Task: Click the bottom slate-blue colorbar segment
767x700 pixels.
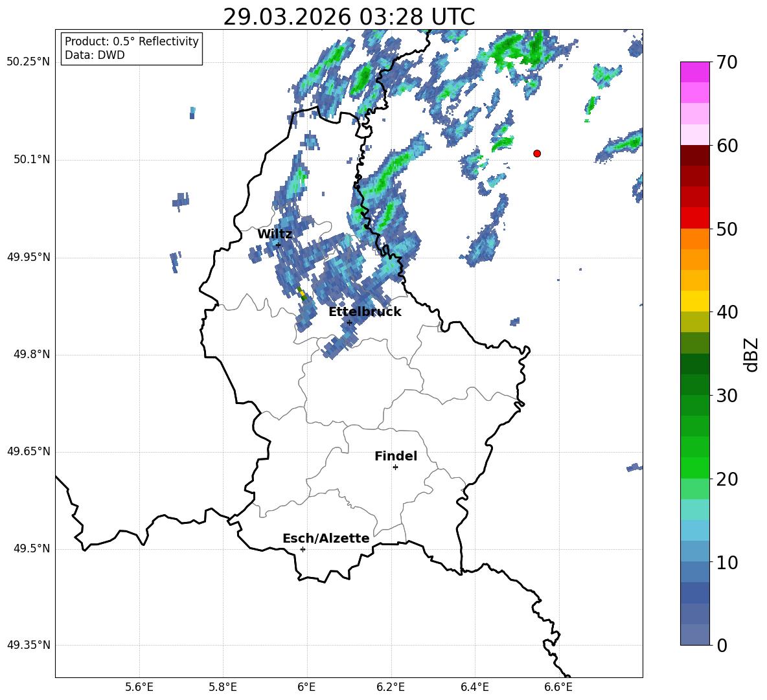Action: point(694,635)
